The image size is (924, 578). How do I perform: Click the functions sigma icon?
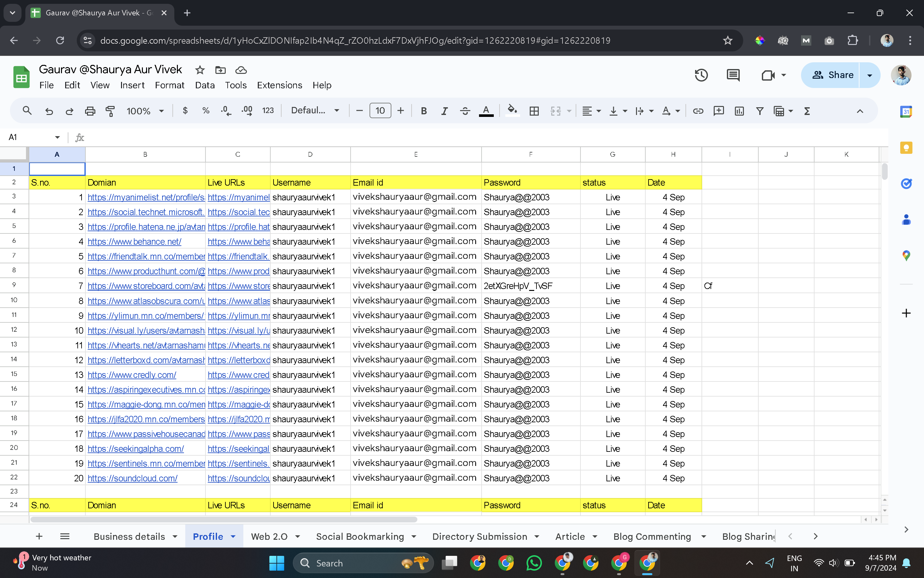(807, 111)
